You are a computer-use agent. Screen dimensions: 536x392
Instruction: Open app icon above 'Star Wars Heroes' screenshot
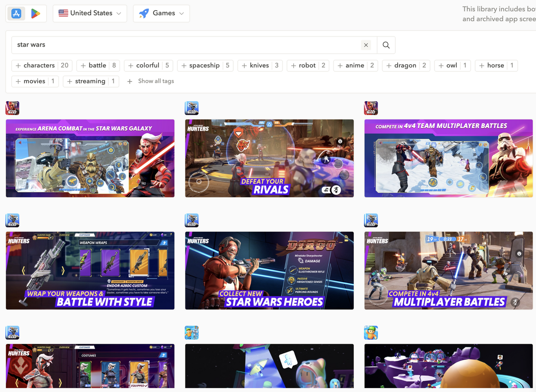[x=192, y=220]
